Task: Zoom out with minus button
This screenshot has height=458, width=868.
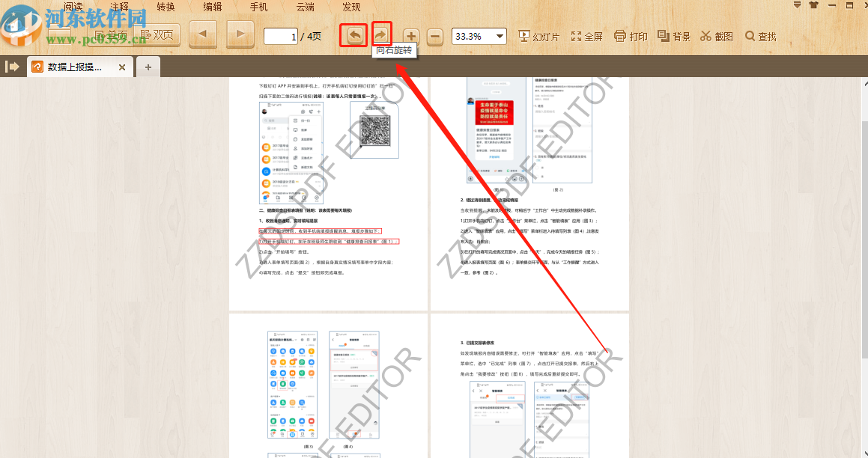Action: pos(435,37)
